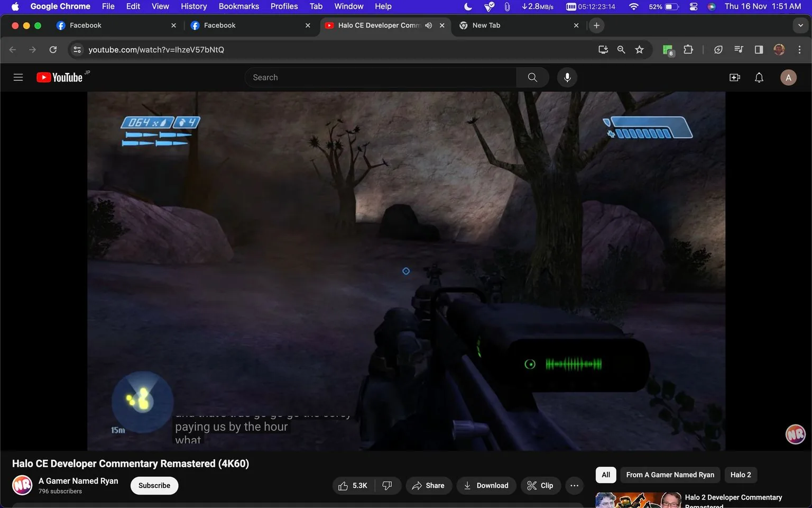The width and height of the screenshot is (812, 508).
Task: Open the Bookmarks menu in the menu bar
Action: click(x=238, y=6)
